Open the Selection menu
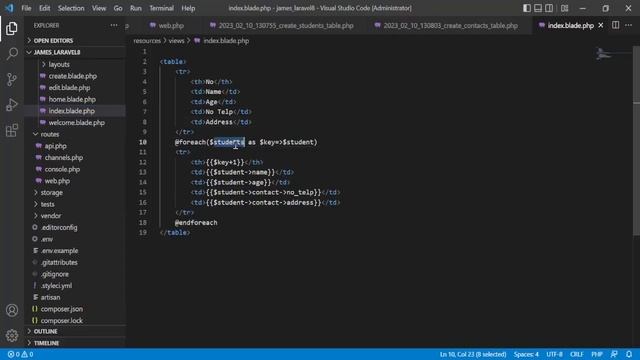640x360 pixels. tap(71, 8)
